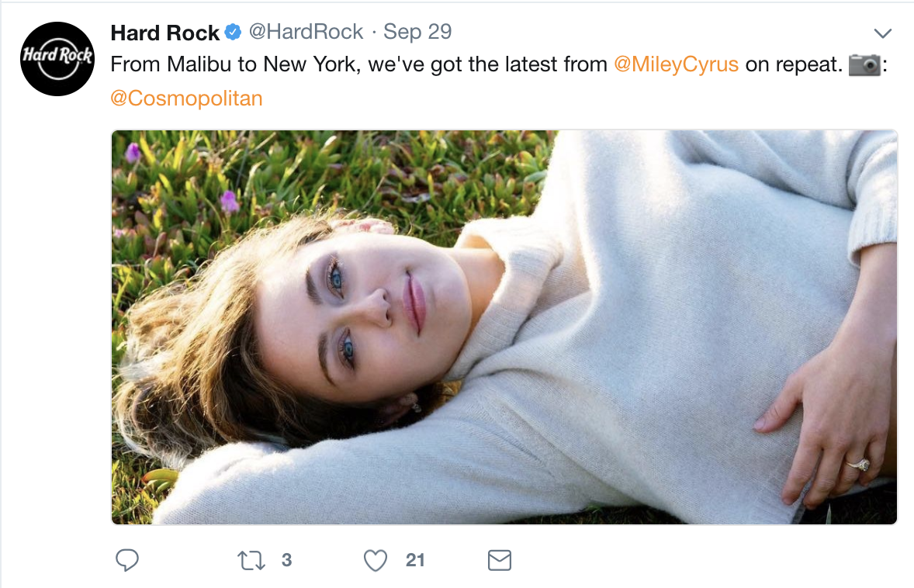Click the retweet count of 3

[x=286, y=560]
